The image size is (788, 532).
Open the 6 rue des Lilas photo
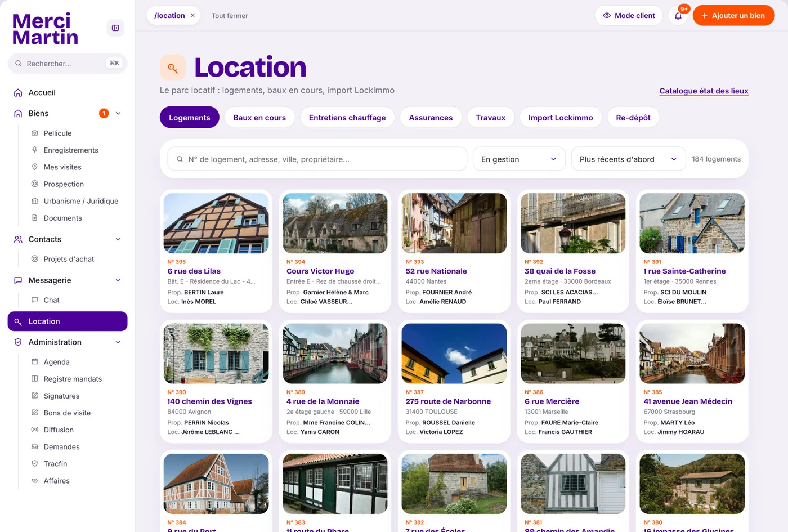tap(216, 223)
